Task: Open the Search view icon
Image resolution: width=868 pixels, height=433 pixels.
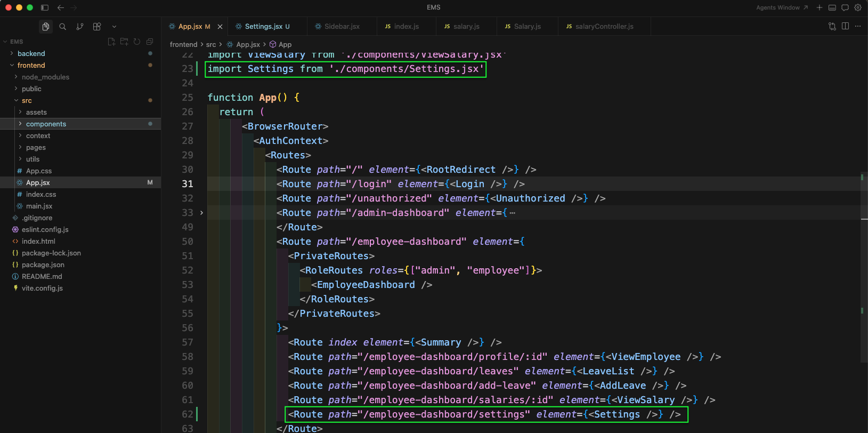Action: coord(63,27)
